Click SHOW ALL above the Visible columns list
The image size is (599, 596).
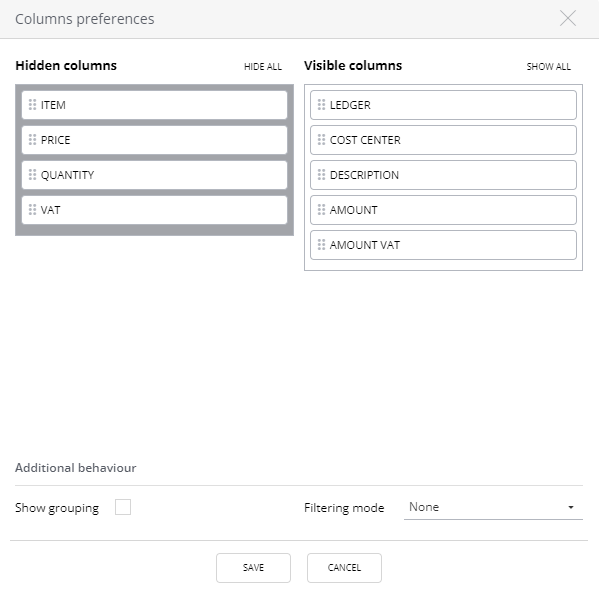pyautogui.click(x=549, y=67)
